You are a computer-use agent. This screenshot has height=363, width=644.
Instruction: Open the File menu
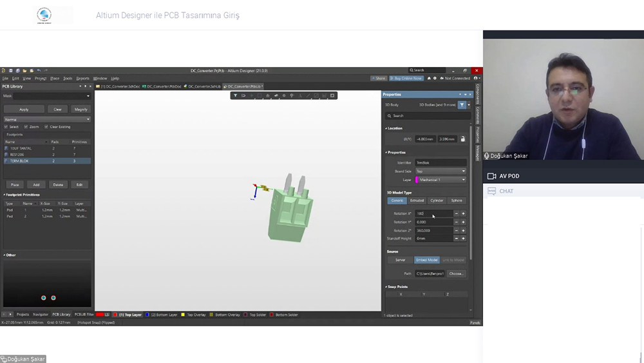click(x=5, y=78)
